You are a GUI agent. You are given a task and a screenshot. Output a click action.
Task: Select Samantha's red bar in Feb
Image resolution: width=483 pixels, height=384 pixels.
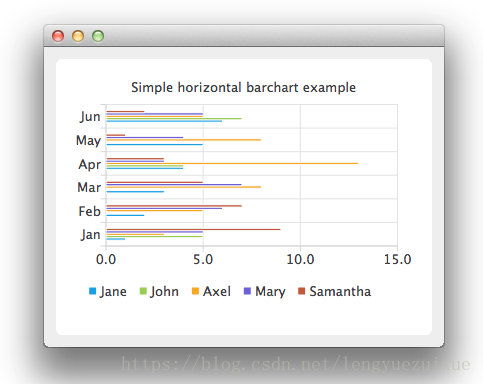[174, 206]
